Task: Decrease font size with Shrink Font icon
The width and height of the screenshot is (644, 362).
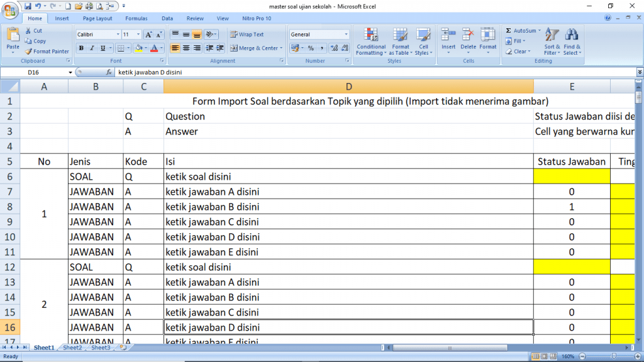Action: tap(159, 35)
